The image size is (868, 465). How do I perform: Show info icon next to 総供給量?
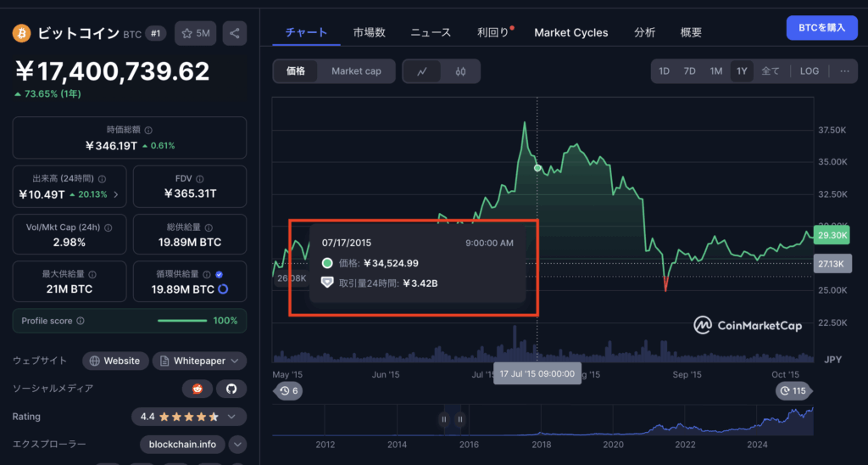pyautogui.click(x=209, y=227)
